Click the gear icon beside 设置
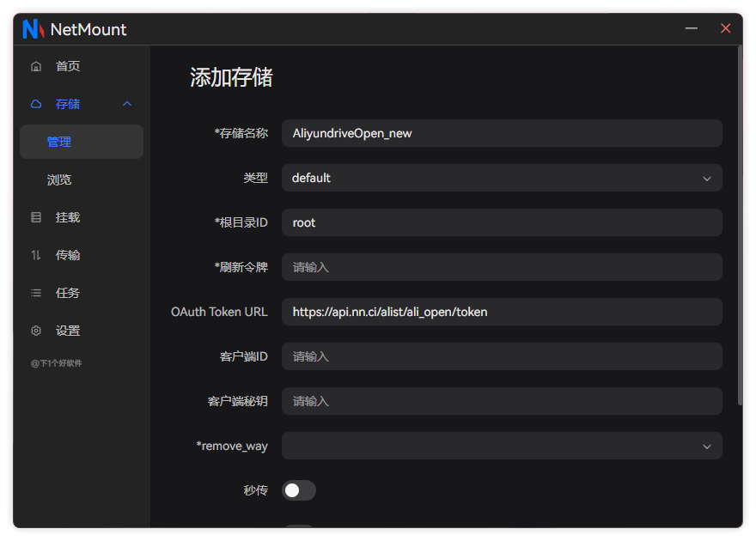 coord(36,331)
